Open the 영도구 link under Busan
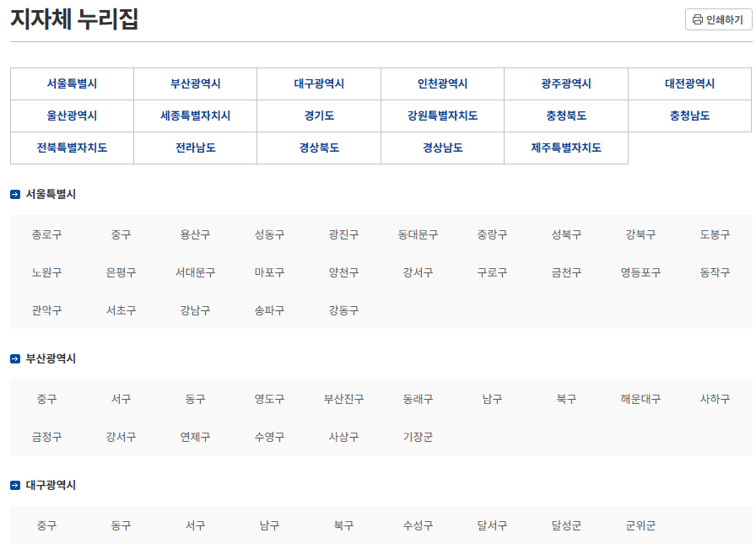Image resolution: width=756 pixels, height=549 pixels. 269,399
